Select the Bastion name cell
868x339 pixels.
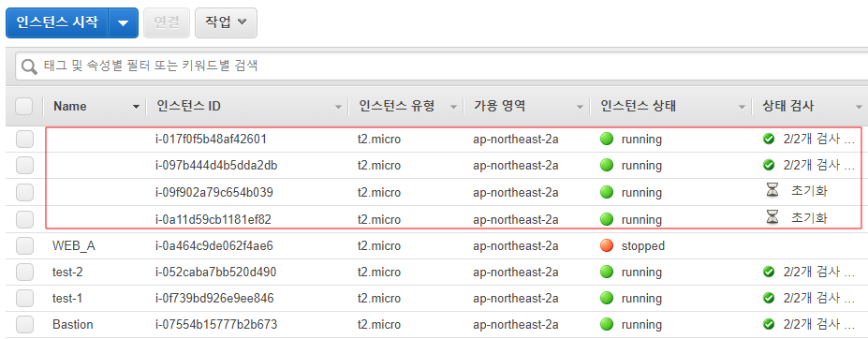72,324
